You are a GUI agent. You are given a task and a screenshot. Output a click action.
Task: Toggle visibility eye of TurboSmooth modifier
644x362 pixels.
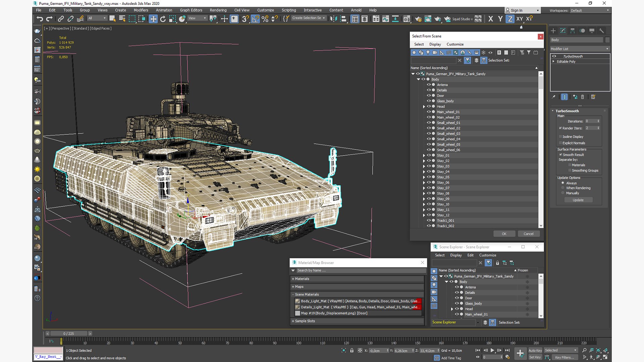554,56
